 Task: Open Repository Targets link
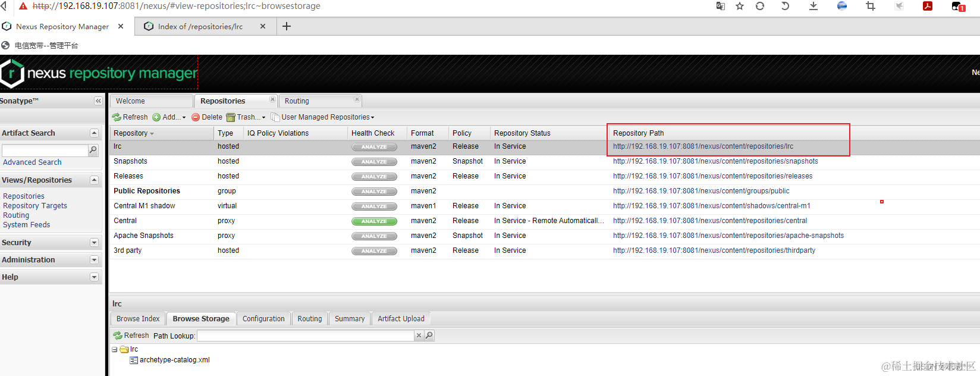tap(35, 205)
